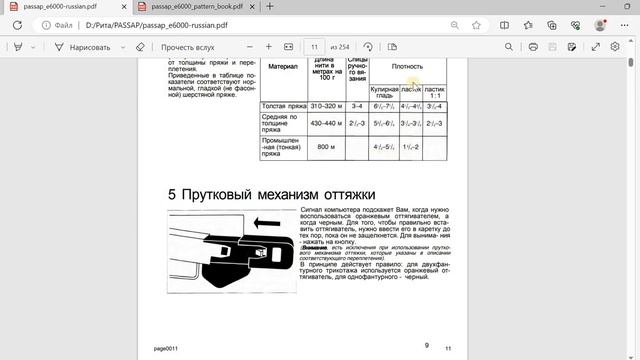Click the Материал table header
The height and width of the screenshot is (360, 640).
coord(283,66)
